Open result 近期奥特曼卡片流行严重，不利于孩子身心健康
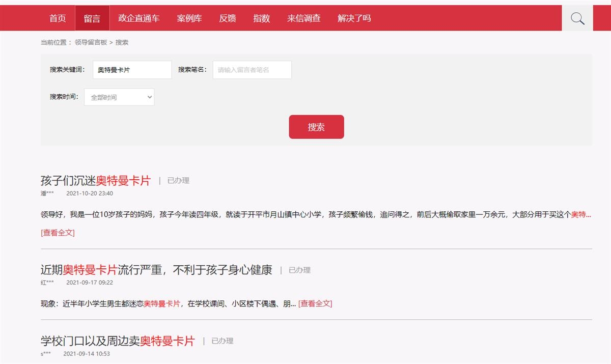The image size is (611, 364). pyautogui.click(x=156, y=270)
